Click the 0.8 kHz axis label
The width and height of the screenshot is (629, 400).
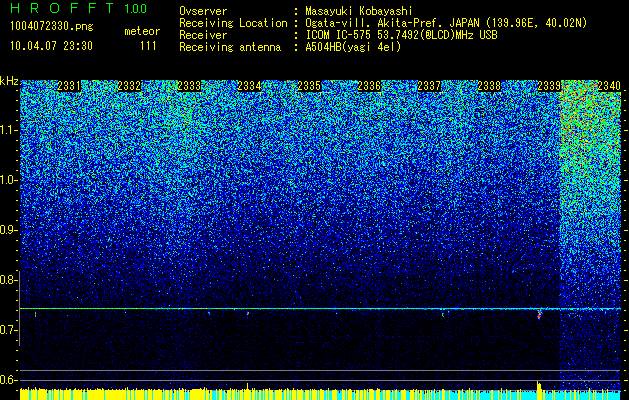click(x=9, y=280)
